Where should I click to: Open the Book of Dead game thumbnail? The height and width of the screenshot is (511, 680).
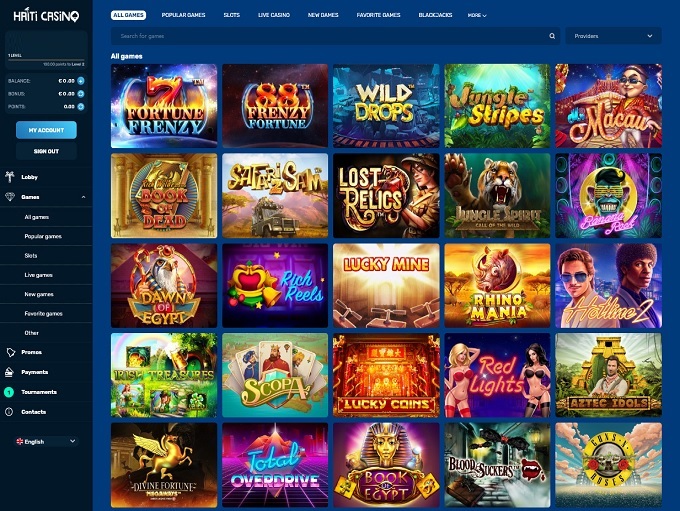click(x=164, y=196)
